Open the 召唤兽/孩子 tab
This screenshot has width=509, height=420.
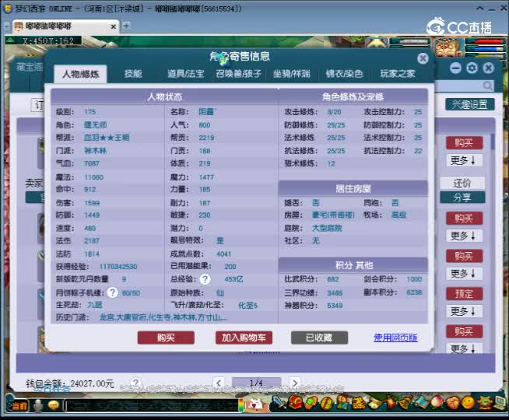(x=239, y=74)
